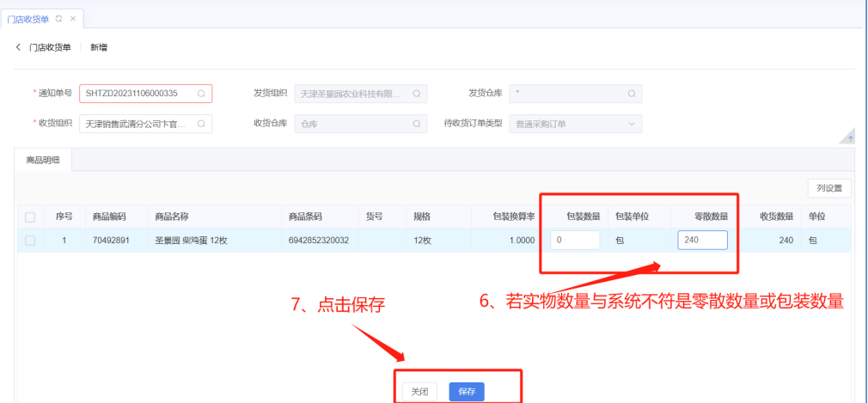Check the row 1 checkbox for 圣景园 柴鸡蛋
This screenshot has height=403, width=868.
click(30, 241)
